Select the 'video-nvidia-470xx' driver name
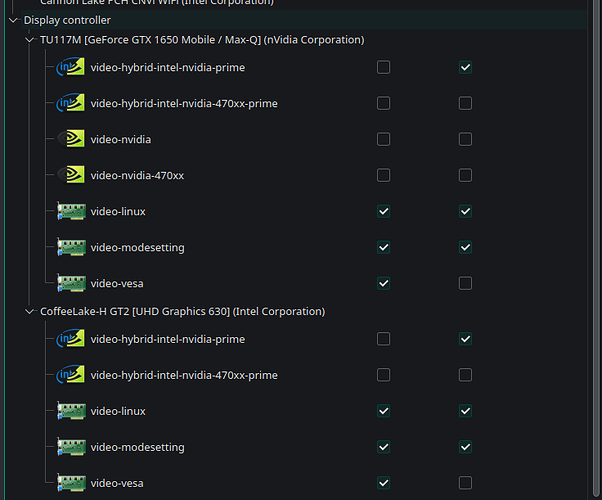The height and width of the screenshot is (500, 602). click(137, 175)
